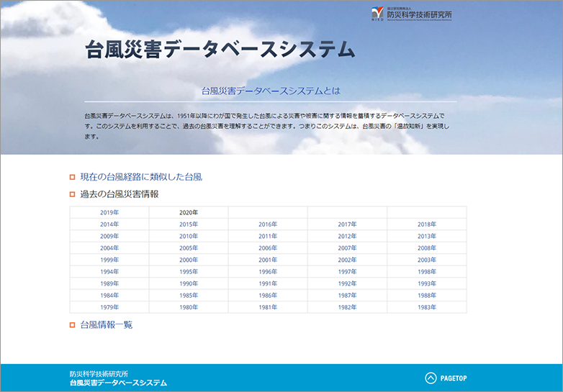The height and width of the screenshot is (392, 563).
Task: Go to 1979年 typhoon information
Action: pyautogui.click(x=109, y=307)
